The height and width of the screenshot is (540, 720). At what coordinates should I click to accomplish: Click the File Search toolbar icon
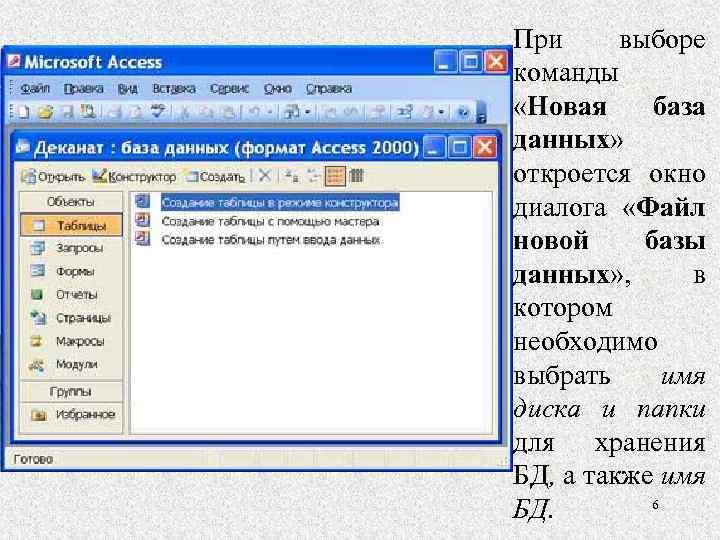point(87,112)
